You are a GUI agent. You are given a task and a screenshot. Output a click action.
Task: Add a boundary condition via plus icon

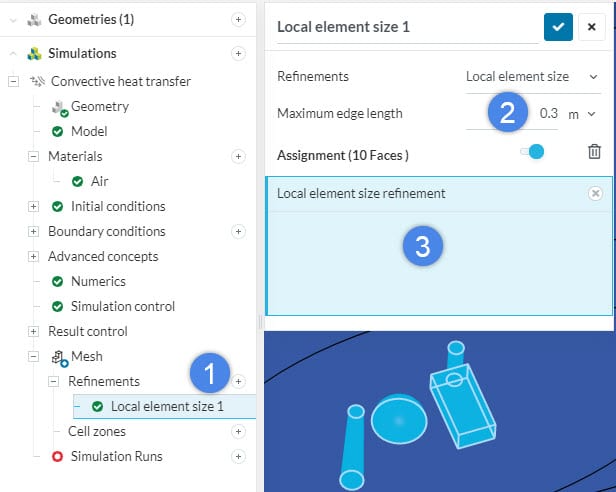[238, 231]
